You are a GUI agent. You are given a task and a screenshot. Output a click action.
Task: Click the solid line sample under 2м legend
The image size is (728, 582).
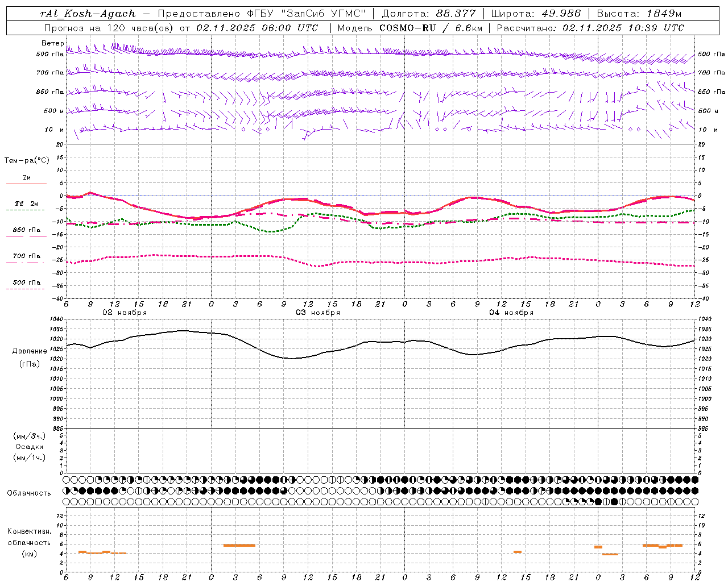(26, 184)
